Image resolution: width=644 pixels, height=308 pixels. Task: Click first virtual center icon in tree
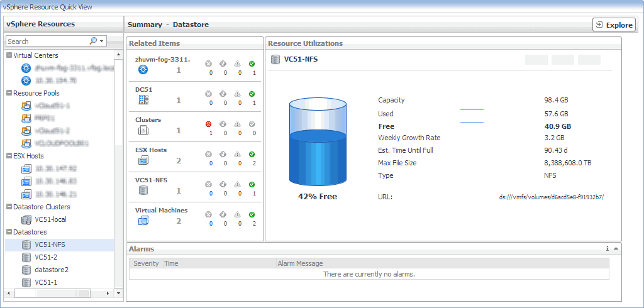coord(26,68)
